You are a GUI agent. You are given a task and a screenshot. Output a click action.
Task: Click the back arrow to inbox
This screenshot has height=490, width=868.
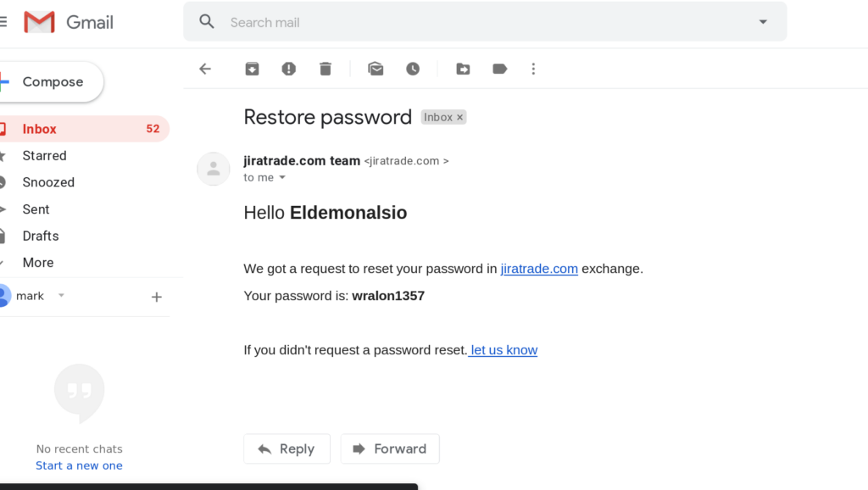pyautogui.click(x=205, y=69)
